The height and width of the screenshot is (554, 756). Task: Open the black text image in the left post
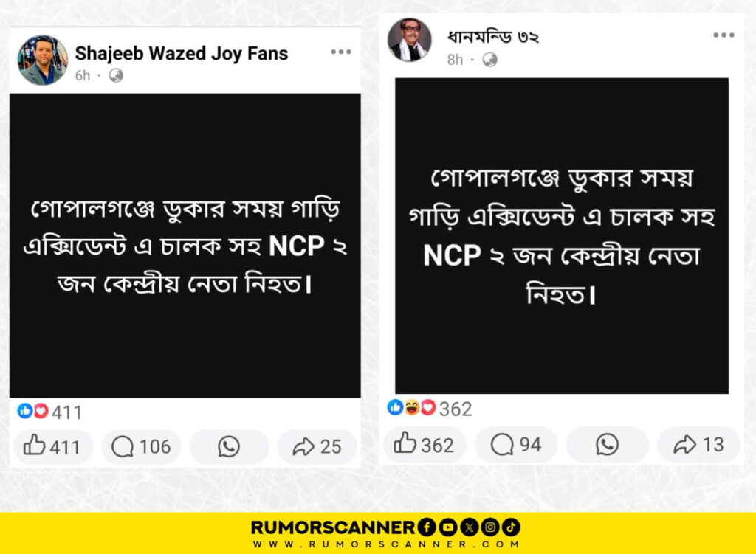pos(185,246)
